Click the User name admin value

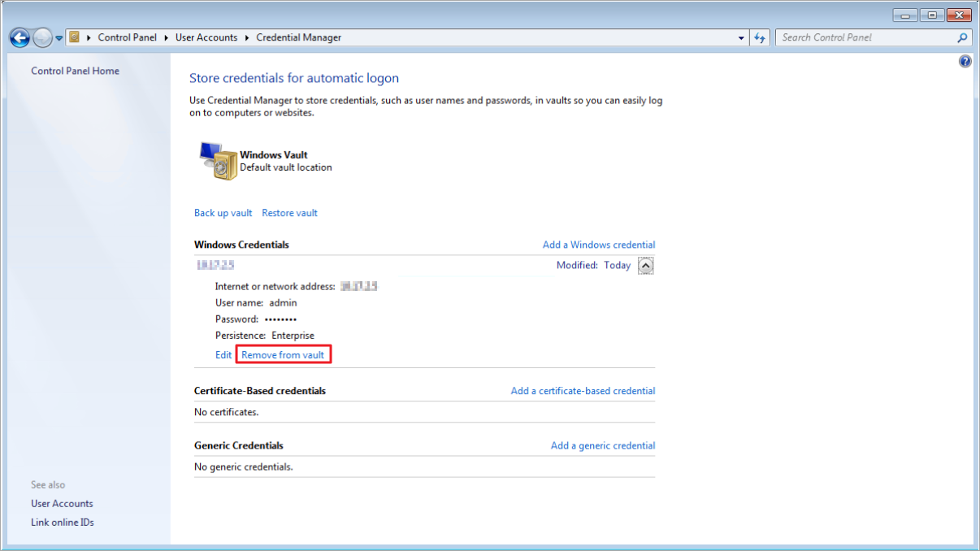(283, 302)
